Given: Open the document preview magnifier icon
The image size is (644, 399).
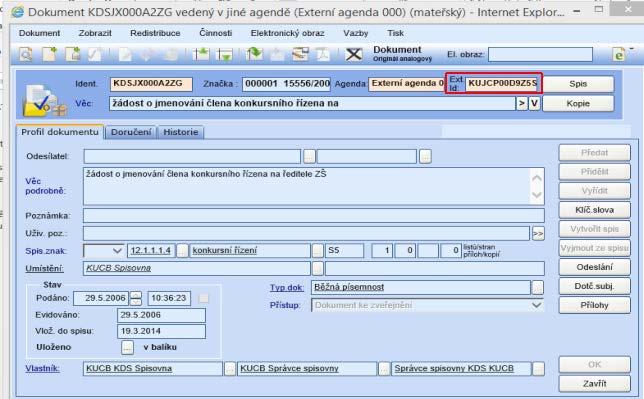Looking at the screenshot, I should [26, 54].
